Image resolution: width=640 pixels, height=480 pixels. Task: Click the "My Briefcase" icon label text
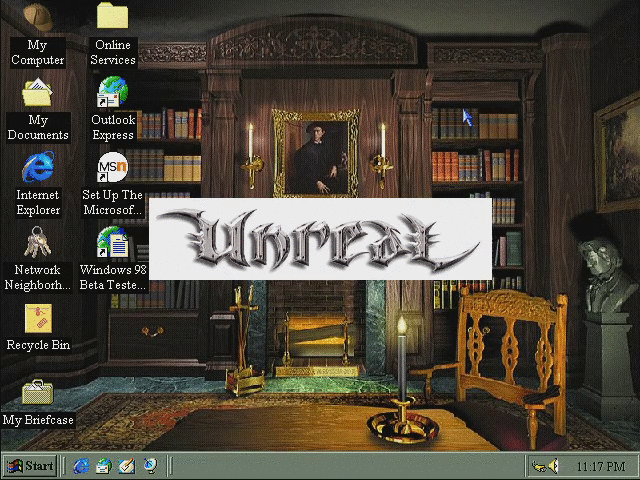[x=38, y=420]
